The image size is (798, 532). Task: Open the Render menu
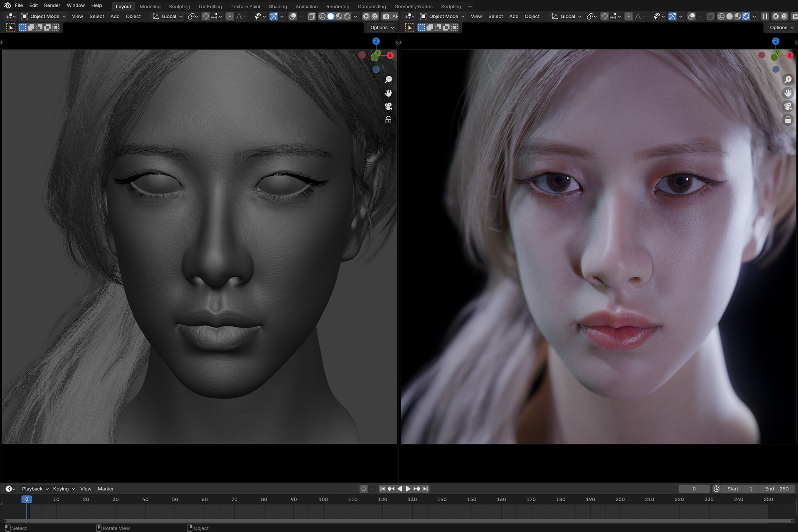(52, 5)
